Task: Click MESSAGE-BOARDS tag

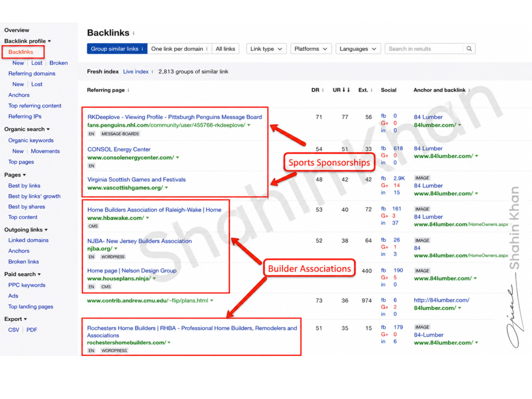Action: [120, 134]
